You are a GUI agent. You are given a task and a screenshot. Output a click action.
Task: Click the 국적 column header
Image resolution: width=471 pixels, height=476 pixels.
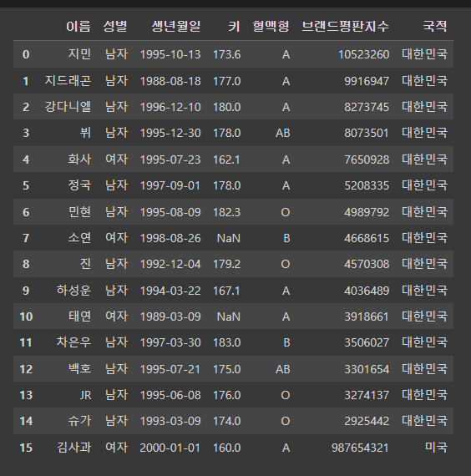(435, 27)
